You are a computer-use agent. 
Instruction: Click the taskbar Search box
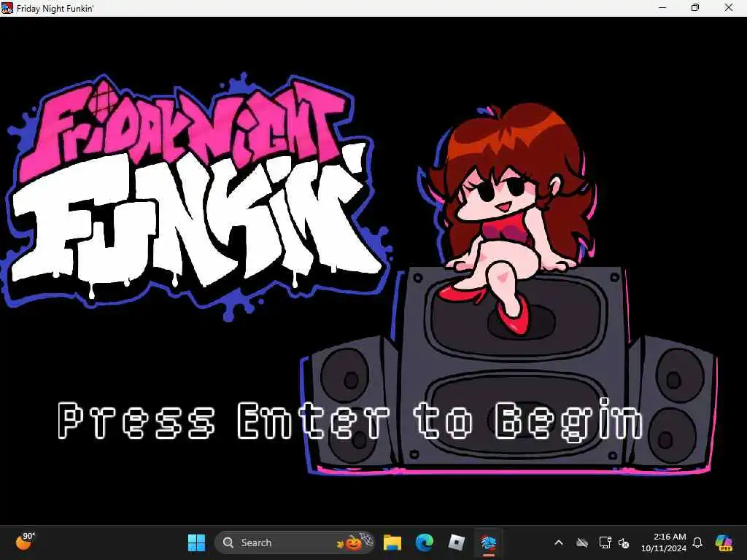coord(295,542)
